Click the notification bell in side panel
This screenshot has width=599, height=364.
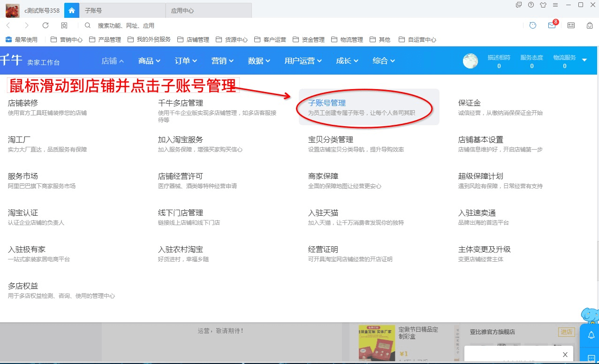point(591,335)
